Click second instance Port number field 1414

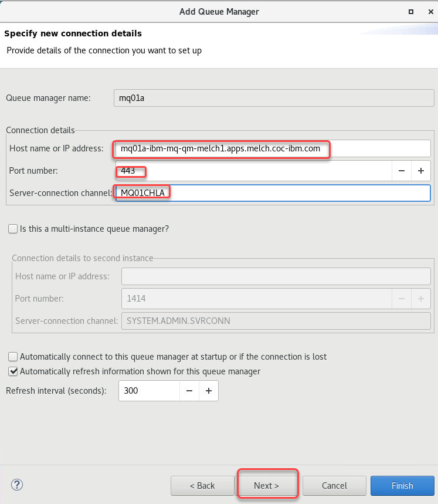coord(256,299)
